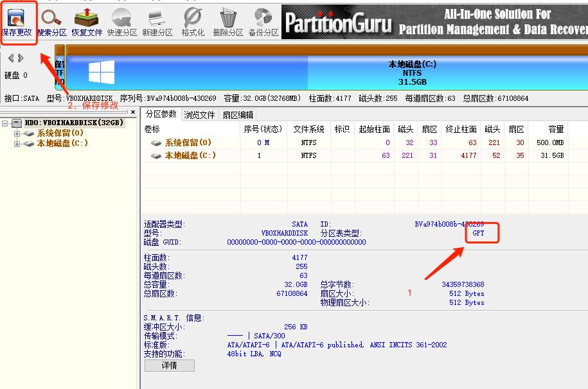The width and height of the screenshot is (588, 389).
Task: Launch the 恢复文件 file recovery tool
Action: click(x=87, y=23)
